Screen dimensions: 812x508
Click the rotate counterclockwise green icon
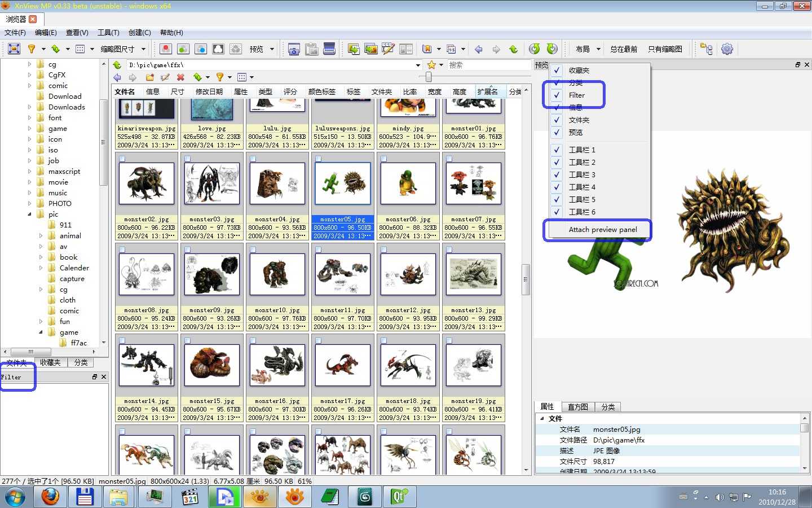(535, 49)
